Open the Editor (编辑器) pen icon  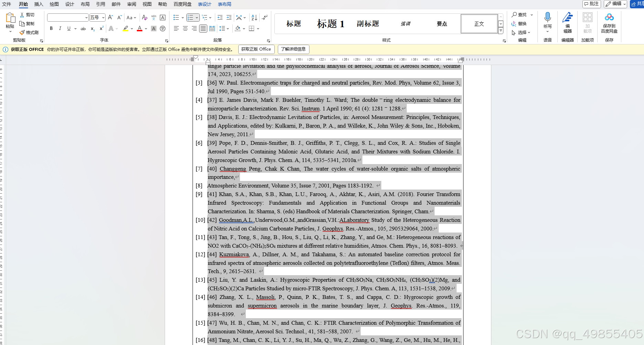[567, 18]
